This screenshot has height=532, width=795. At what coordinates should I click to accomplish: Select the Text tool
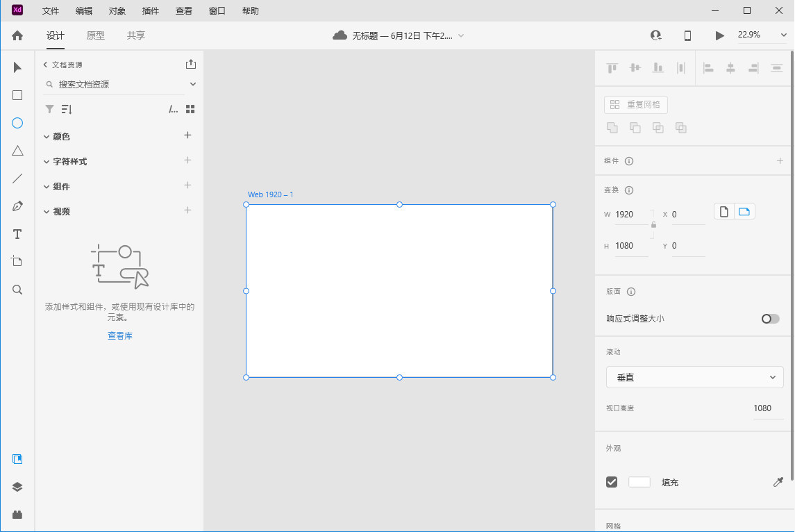pyautogui.click(x=17, y=234)
